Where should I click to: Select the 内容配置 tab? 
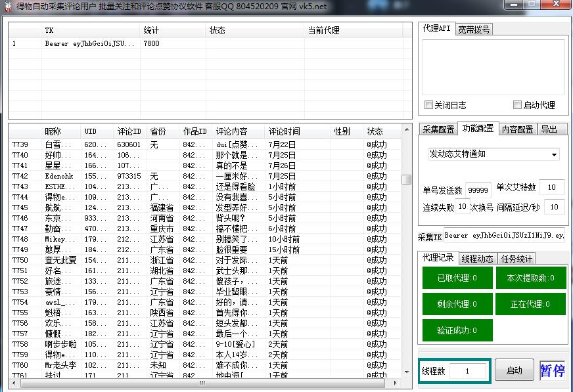pos(517,129)
